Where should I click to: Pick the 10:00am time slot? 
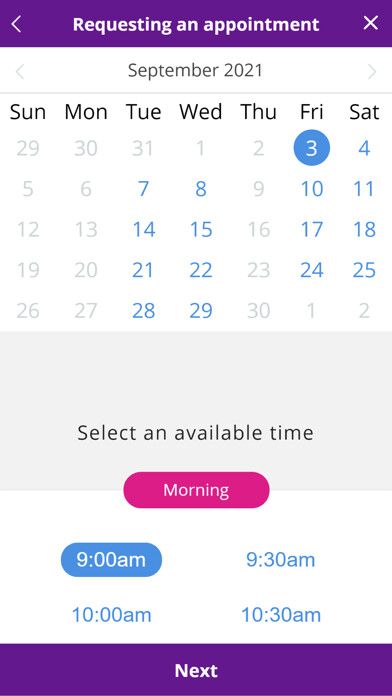click(x=111, y=615)
